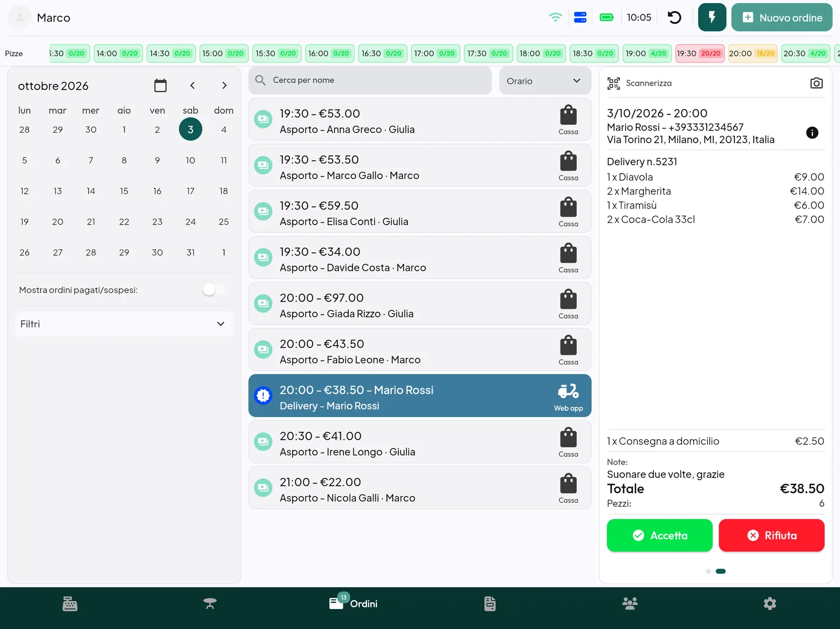The image size is (840, 629).
Task: Open the camera scanner icon
Action: [816, 83]
